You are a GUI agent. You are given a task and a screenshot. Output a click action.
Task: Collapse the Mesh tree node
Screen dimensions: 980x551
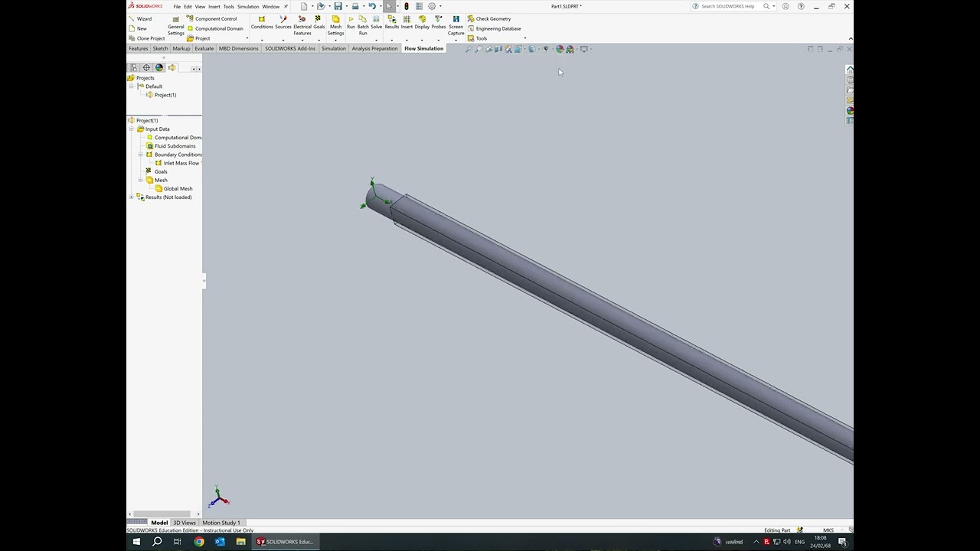click(x=140, y=180)
